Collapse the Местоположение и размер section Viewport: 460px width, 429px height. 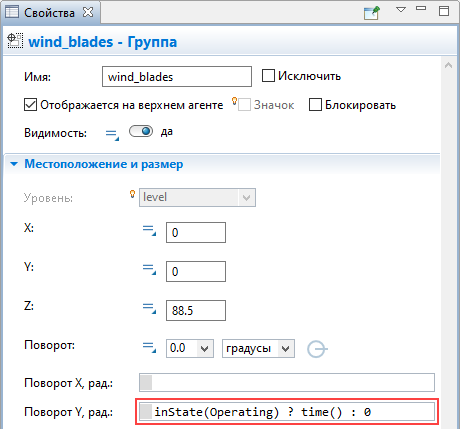[x=14, y=164]
